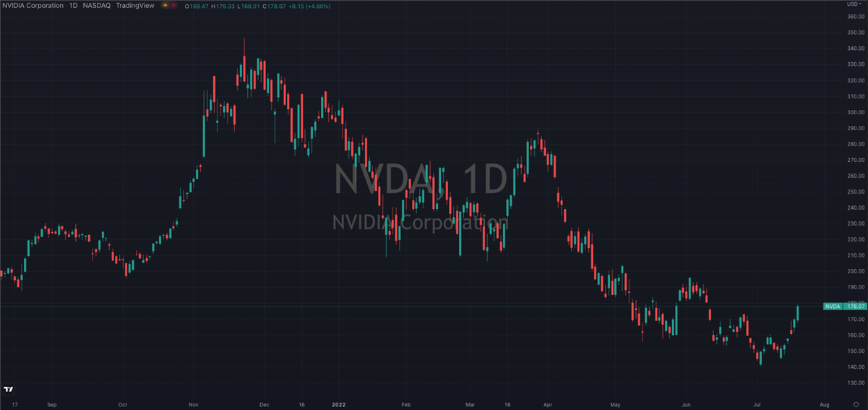Click the Feb label on time axis
This screenshot has width=868, height=410.
coord(405,404)
